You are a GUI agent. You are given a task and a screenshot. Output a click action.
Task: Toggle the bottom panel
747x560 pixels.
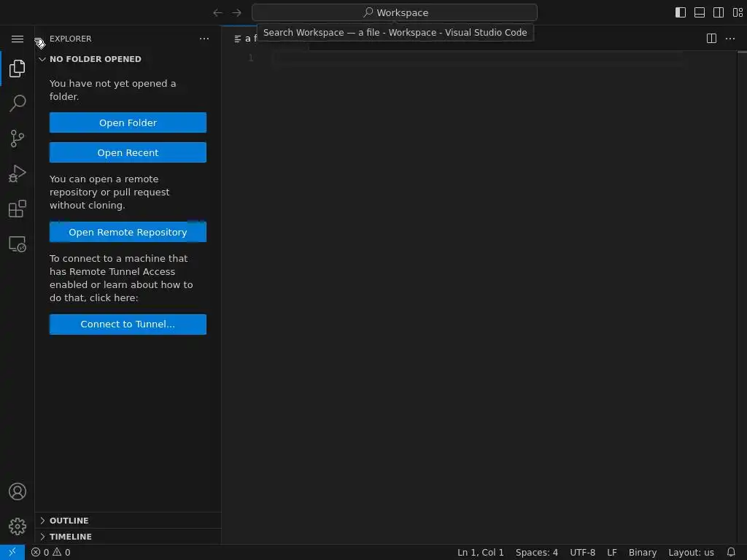tap(700, 13)
